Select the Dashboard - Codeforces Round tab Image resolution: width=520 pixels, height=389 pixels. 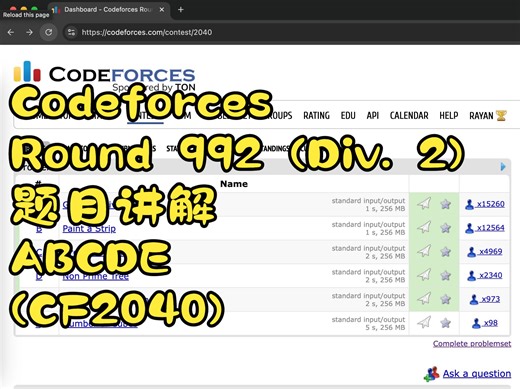coord(108,10)
